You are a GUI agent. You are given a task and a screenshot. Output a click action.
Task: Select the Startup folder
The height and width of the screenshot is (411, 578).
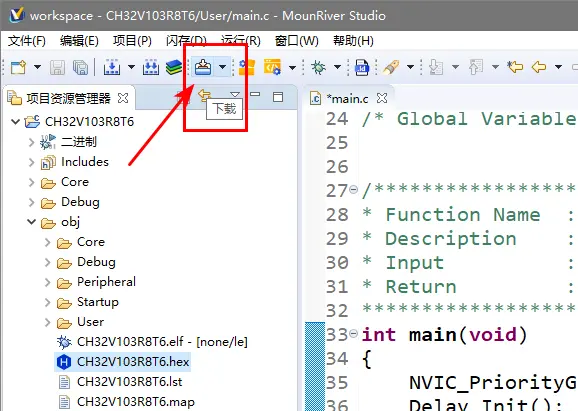pyautogui.click(x=98, y=302)
